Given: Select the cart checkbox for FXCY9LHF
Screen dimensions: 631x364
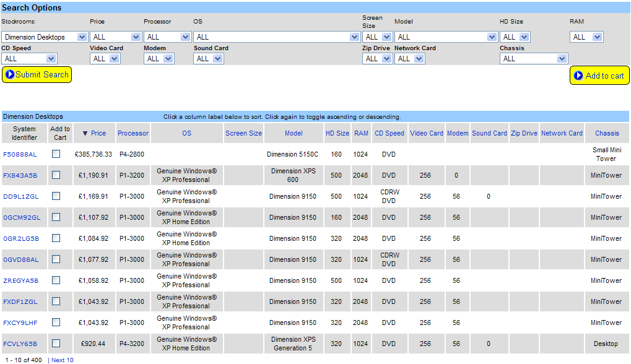Looking at the screenshot, I should (x=56, y=322).
